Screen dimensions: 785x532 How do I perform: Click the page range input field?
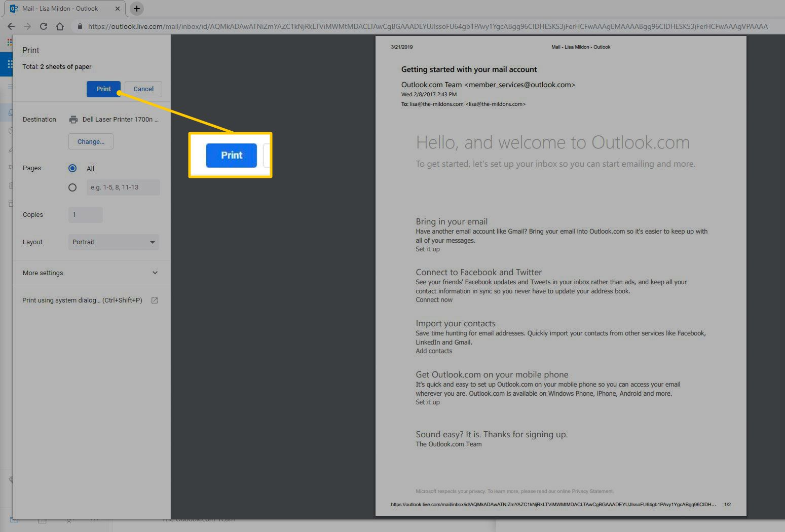pos(123,187)
